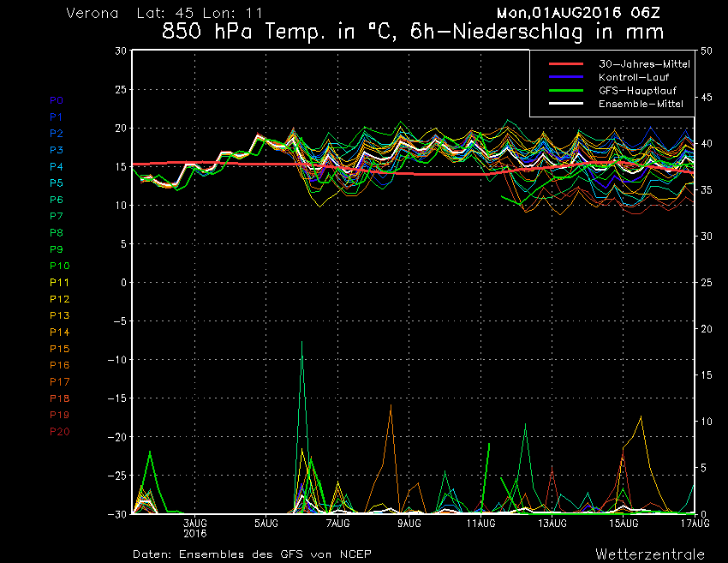The height and width of the screenshot is (563, 728).
Task: Click the P17 ensemble member label
Action: (x=58, y=381)
